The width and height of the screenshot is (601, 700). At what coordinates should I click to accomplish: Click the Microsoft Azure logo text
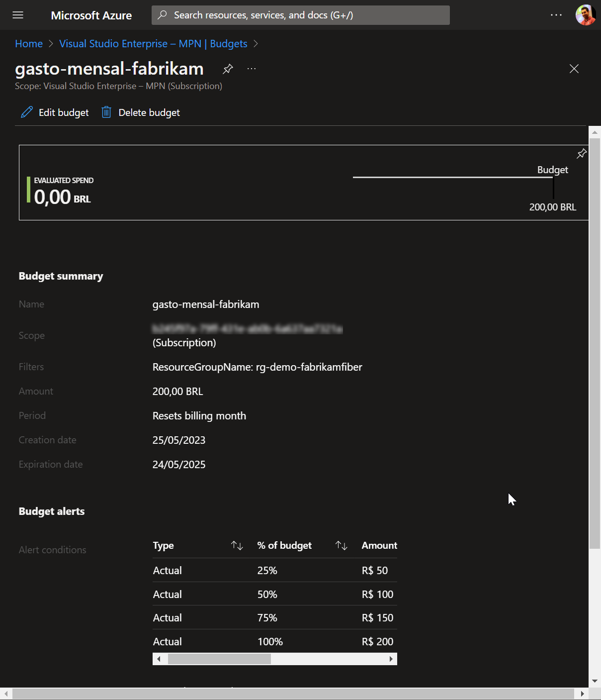91,15
